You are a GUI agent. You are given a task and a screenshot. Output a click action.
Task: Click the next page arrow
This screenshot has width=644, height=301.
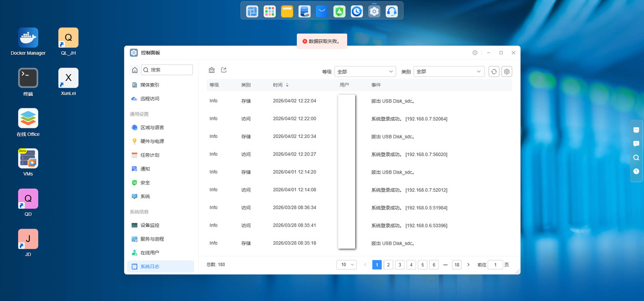468,265
